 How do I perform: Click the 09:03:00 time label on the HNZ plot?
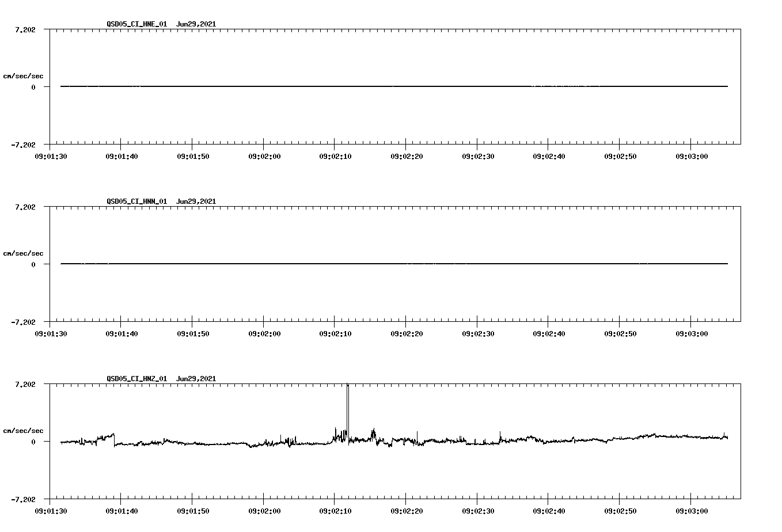pos(691,511)
